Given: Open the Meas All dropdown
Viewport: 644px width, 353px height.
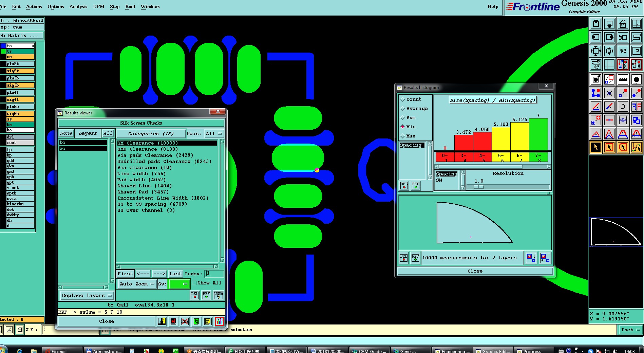Looking at the screenshot, I should [214, 133].
